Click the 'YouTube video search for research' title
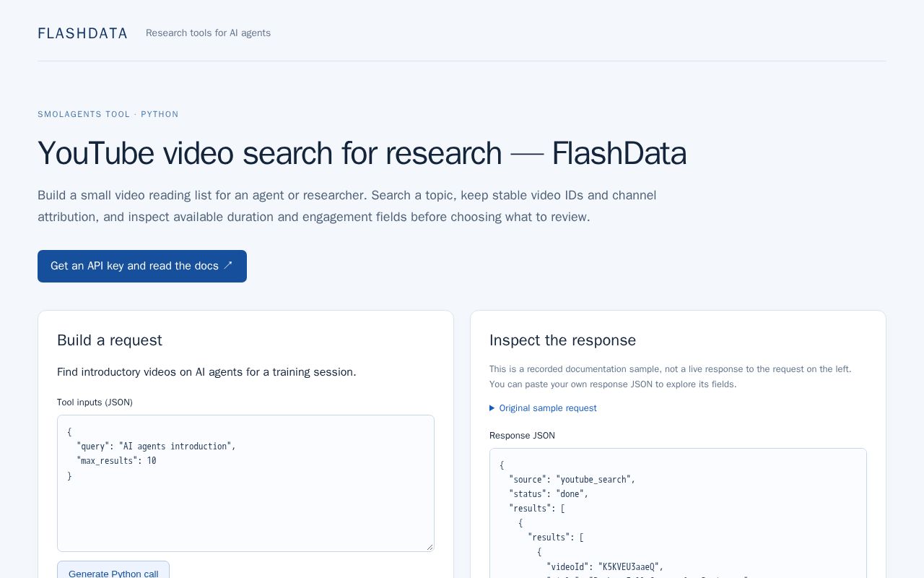 coord(362,153)
